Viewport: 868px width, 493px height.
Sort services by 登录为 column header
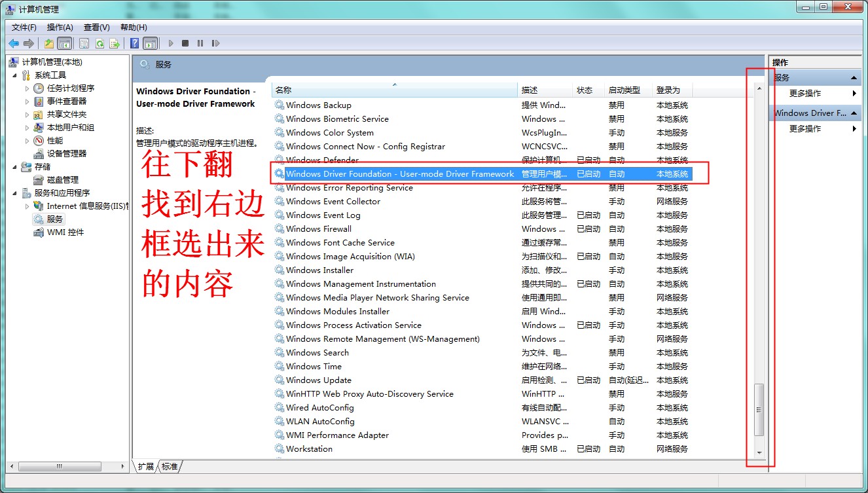click(x=672, y=90)
